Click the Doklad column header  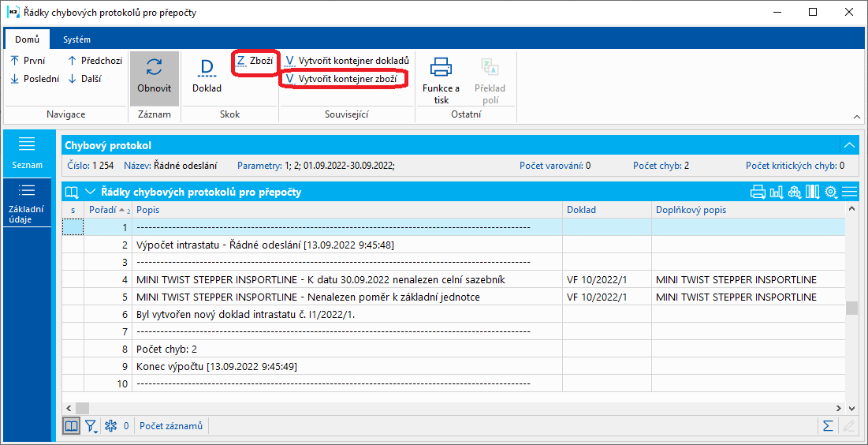607,209
